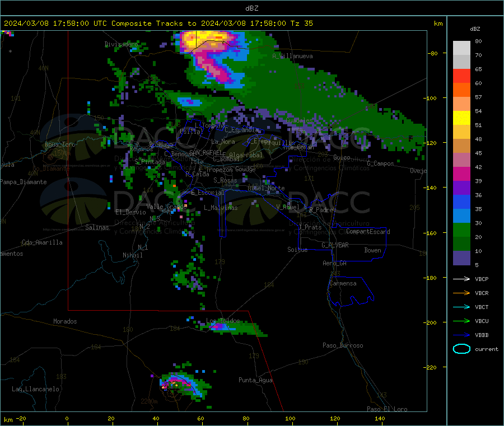
Task: Click the El_Desvio map label
Action: point(130,212)
